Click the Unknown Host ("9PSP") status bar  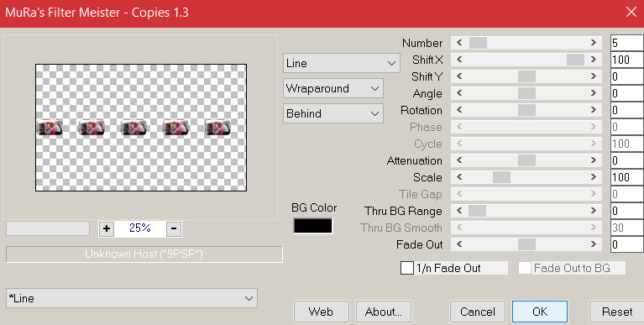point(144,254)
